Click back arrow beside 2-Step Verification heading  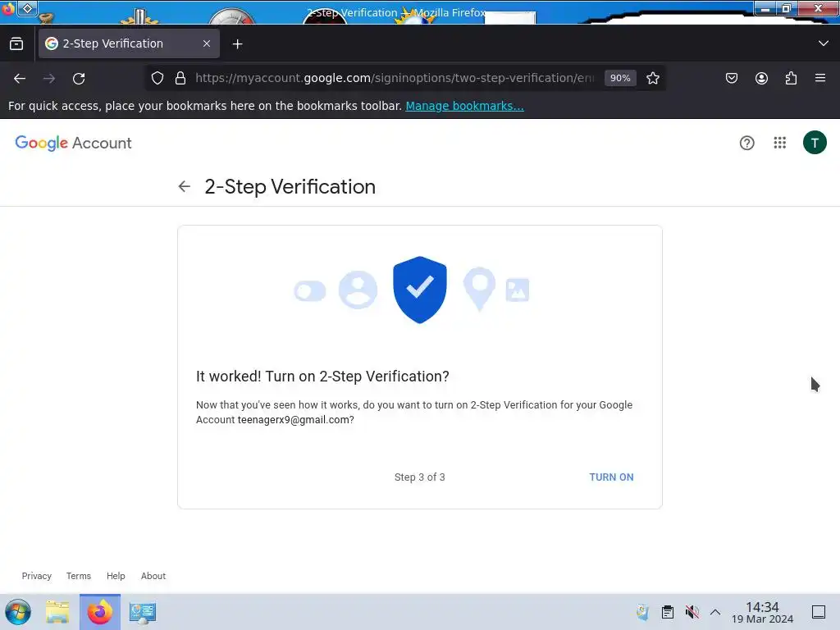pos(185,186)
